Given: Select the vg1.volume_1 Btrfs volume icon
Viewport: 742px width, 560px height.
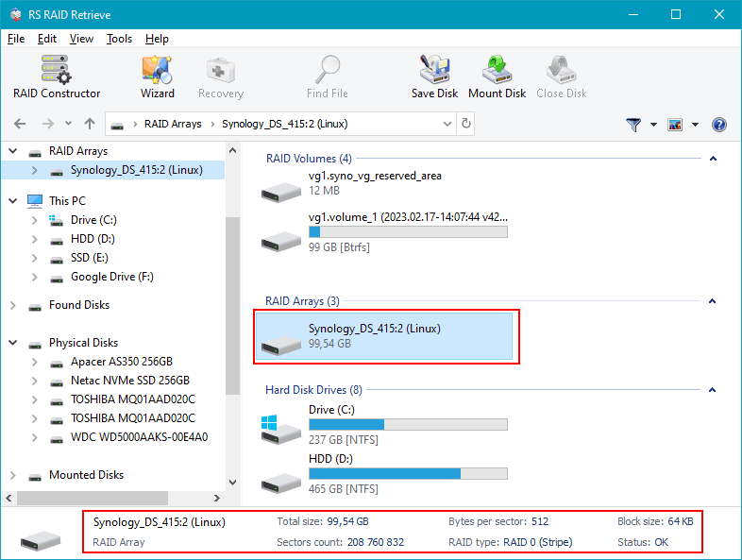Looking at the screenshot, I should point(281,241).
